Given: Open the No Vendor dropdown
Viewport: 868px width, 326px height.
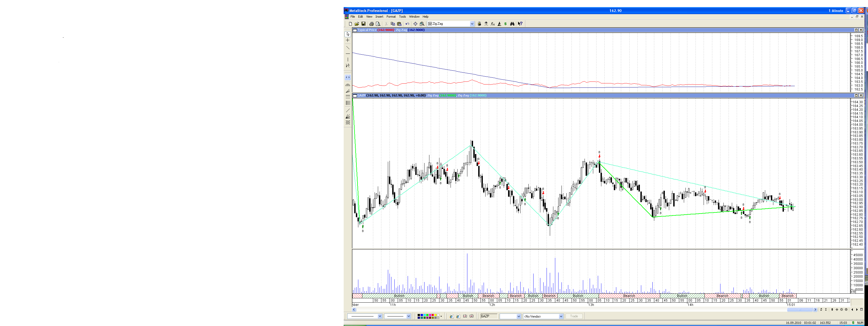Looking at the screenshot, I should coord(561,316).
